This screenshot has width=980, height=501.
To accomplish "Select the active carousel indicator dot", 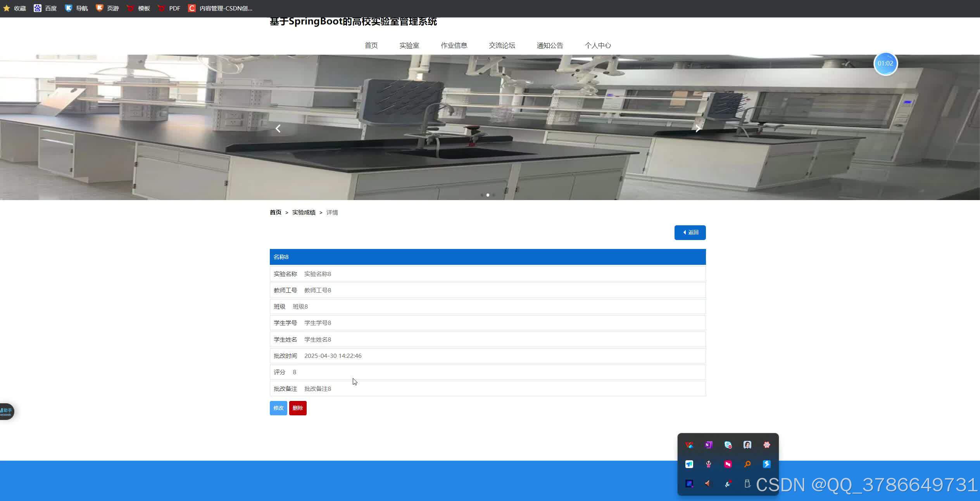I will pyautogui.click(x=488, y=195).
